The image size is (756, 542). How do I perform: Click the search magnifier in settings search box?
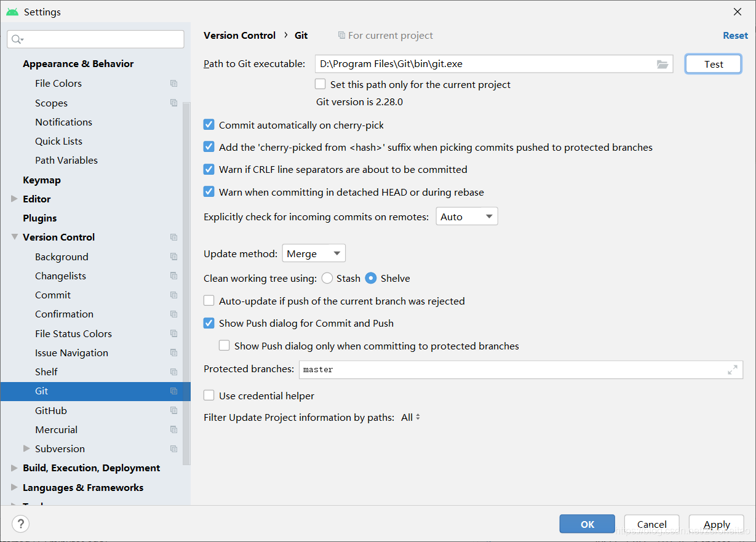tap(15, 39)
